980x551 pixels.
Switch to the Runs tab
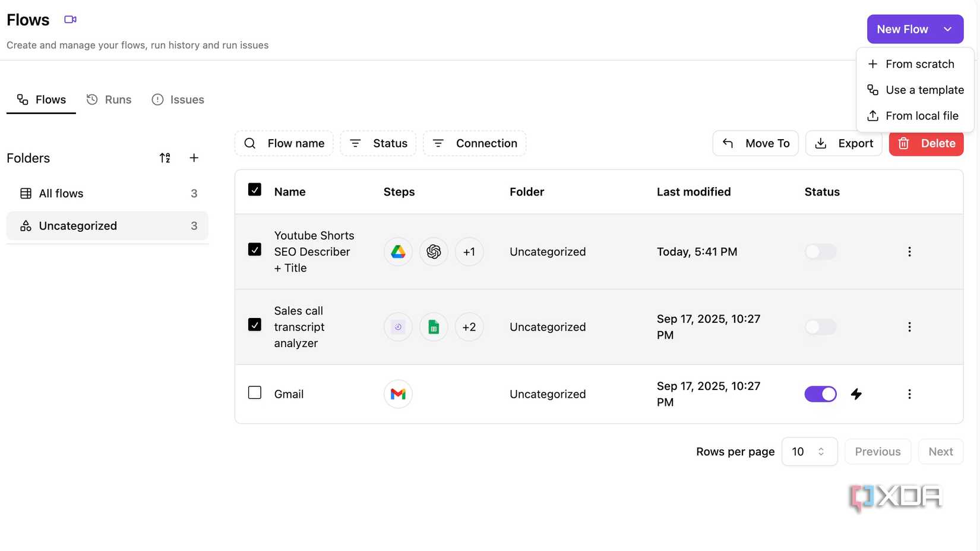(109, 99)
